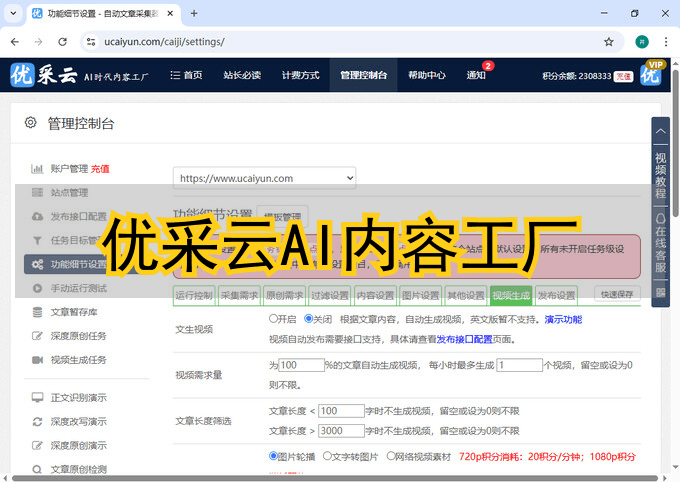
Task: Open 深度改写演示 in the sidebar
Action: coord(78,421)
